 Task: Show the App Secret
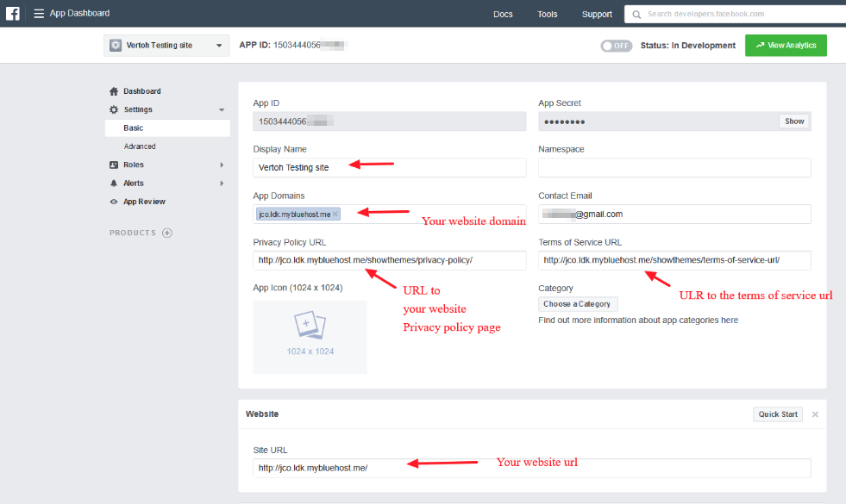click(794, 121)
